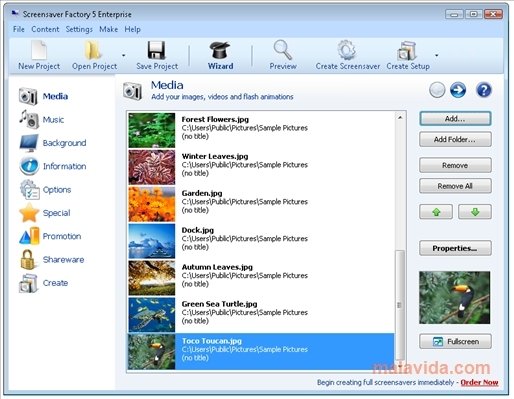Click the Create Setup toolbar icon
The height and width of the screenshot is (399, 514).
[407, 51]
